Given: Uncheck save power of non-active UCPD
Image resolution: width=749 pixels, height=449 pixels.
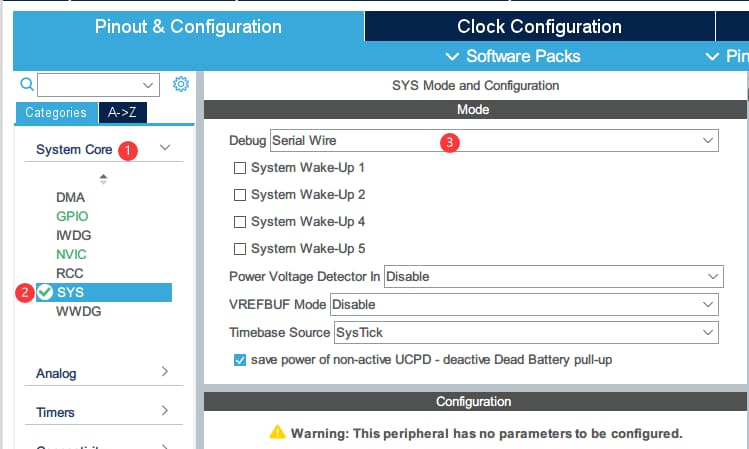Looking at the screenshot, I should 240,360.
